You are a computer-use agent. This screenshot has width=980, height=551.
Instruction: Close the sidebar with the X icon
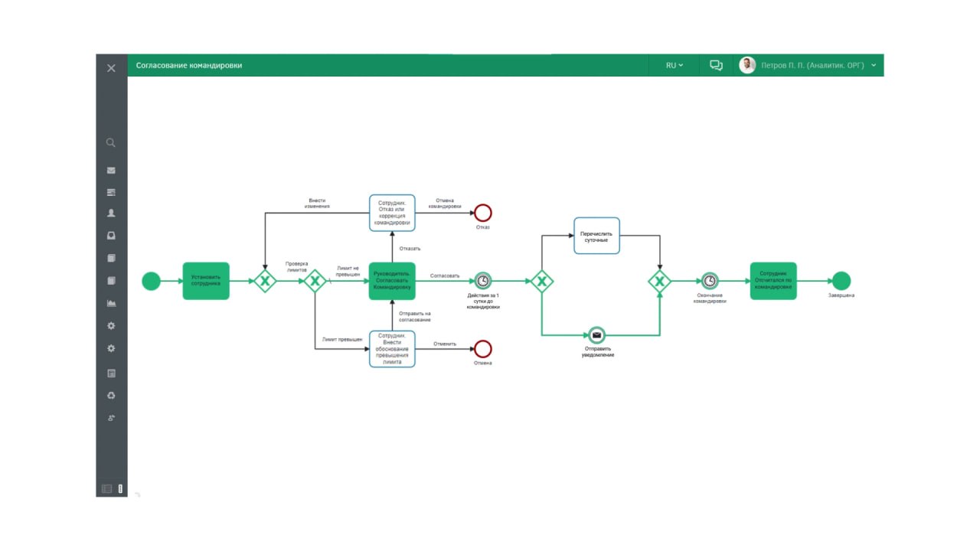tap(111, 67)
